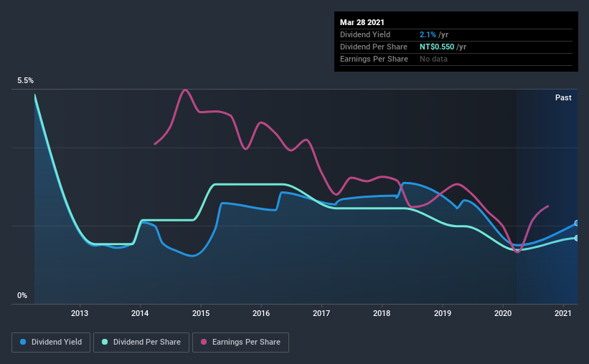589x364 pixels.
Task: Click the tooltip Dividend Per Share row label
Action: coord(373,47)
